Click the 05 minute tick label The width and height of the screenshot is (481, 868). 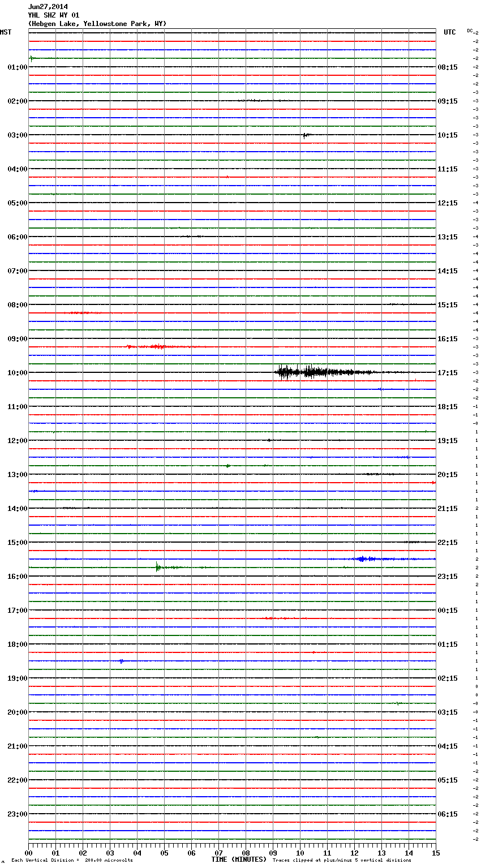click(164, 853)
